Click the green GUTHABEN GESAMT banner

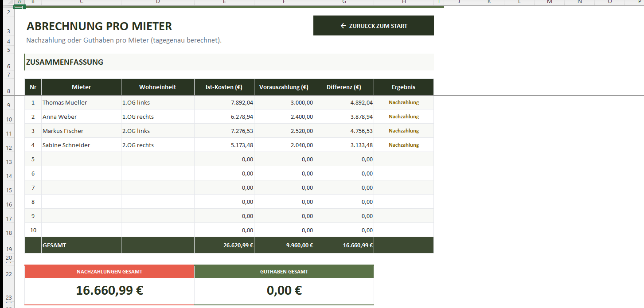pyautogui.click(x=284, y=272)
